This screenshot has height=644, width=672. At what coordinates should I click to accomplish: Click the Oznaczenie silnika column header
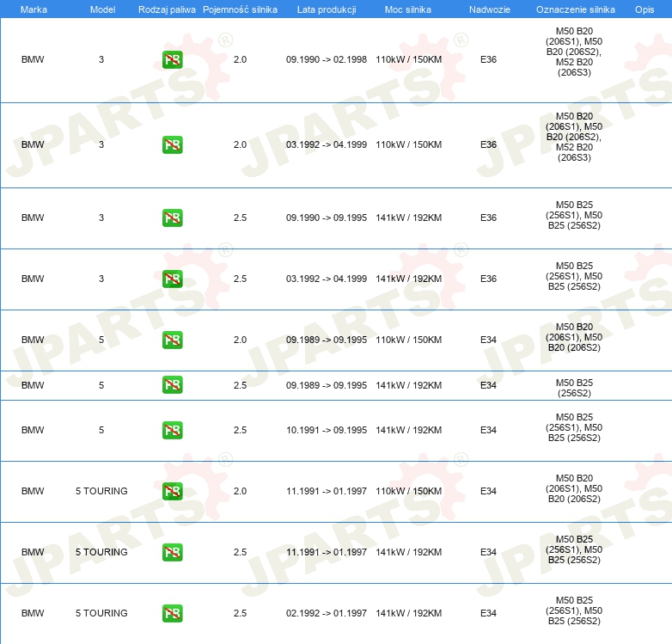click(x=575, y=9)
